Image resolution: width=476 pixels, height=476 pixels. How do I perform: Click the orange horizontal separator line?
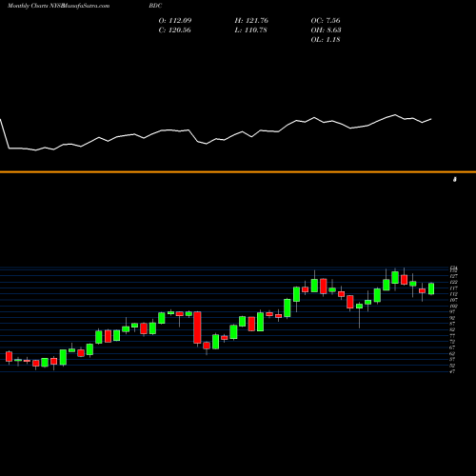click(238, 172)
